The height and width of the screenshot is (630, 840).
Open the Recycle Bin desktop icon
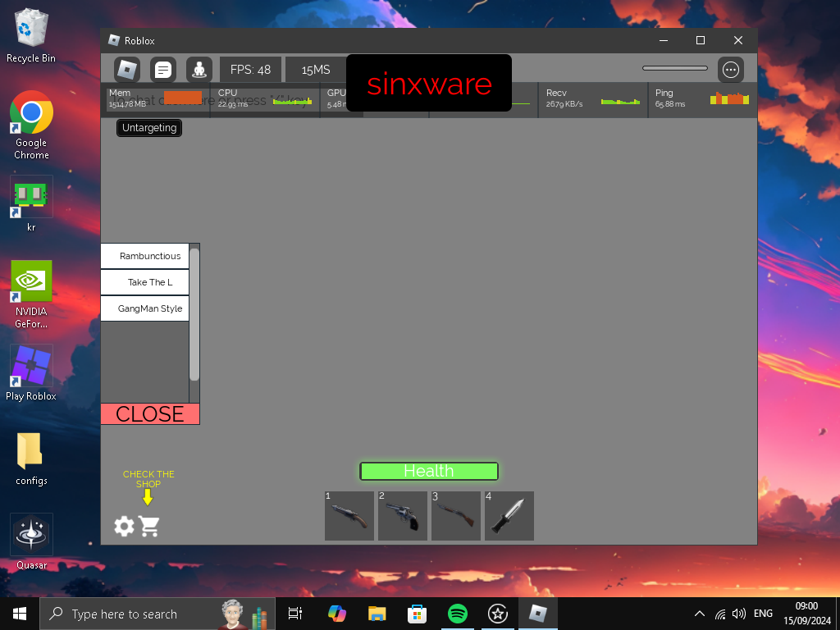pos(31,36)
